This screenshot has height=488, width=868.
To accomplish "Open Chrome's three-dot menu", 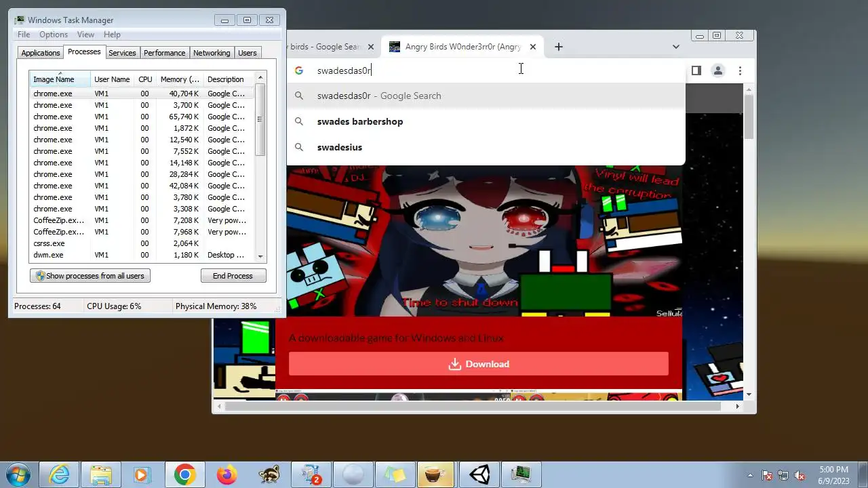I will [740, 70].
